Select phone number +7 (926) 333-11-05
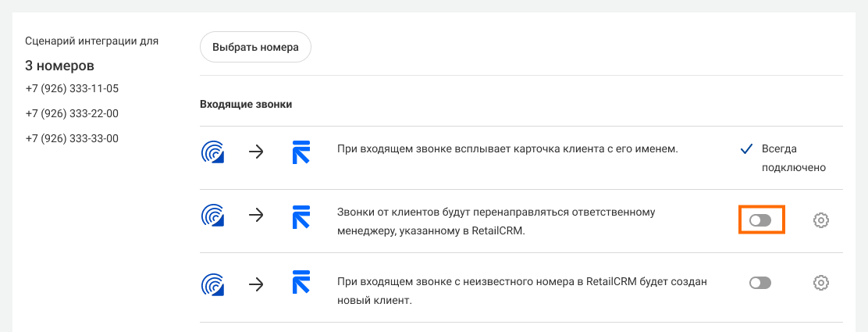Image resolution: width=868 pixels, height=332 pixels. (72, 89)
